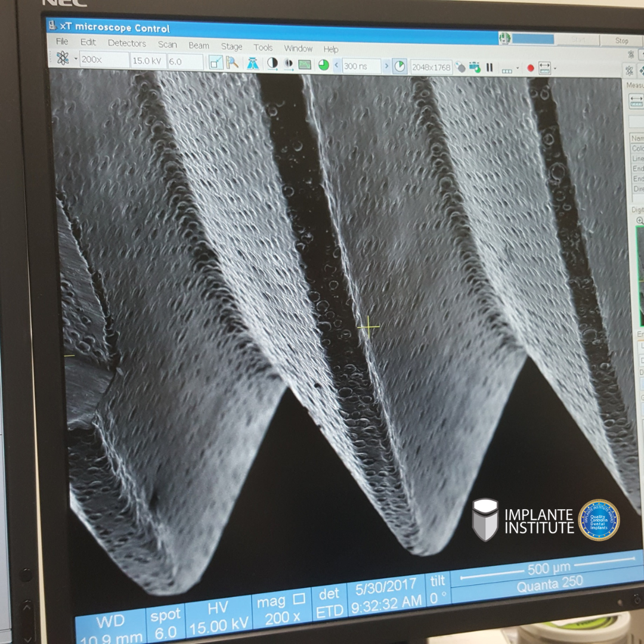Screen dimensions: 644x644
Task: Click the green landscape image icon
Action: click(x=305, y=64)
